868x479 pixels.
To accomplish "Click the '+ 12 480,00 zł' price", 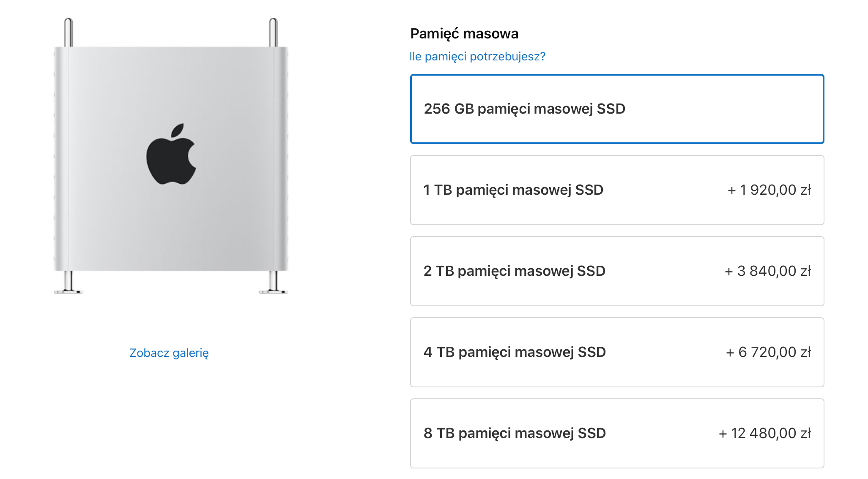I will coord(765,433).
